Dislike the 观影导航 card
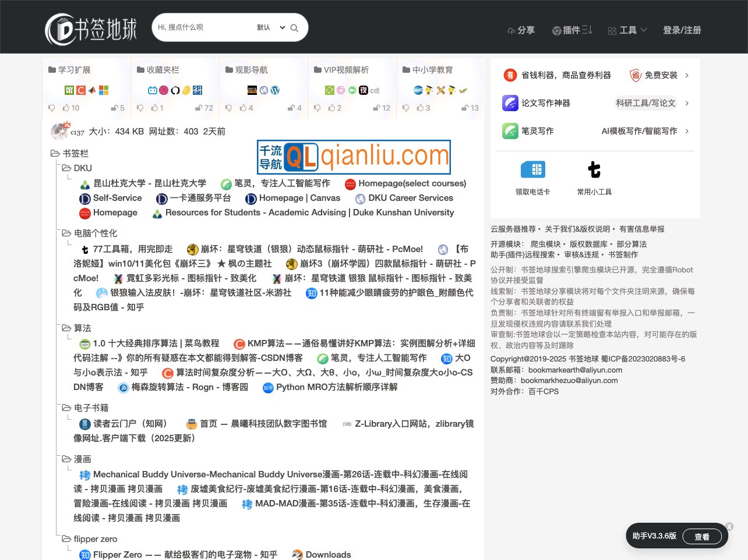 pos(230,108)
